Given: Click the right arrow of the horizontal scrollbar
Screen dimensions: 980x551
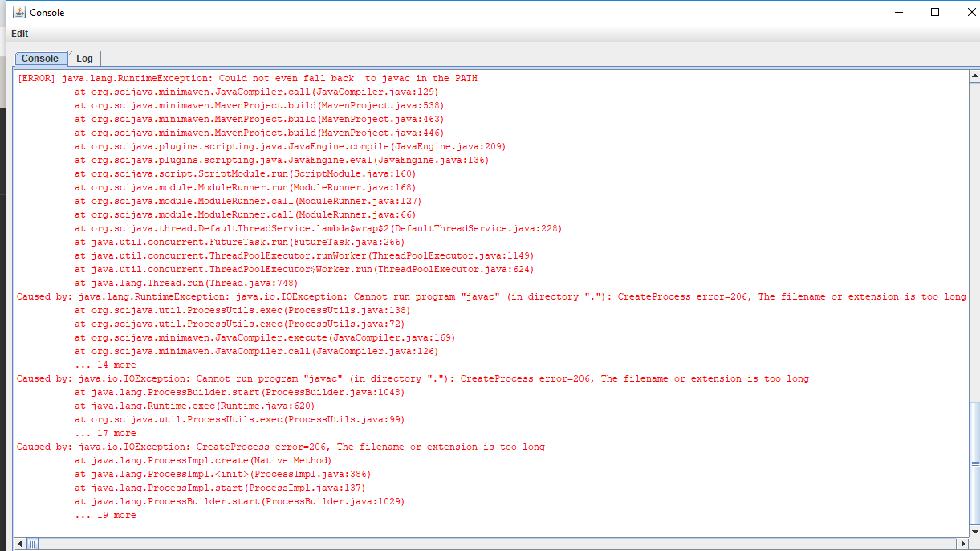Looking at the screenshot, I should [x=962, y=544].
